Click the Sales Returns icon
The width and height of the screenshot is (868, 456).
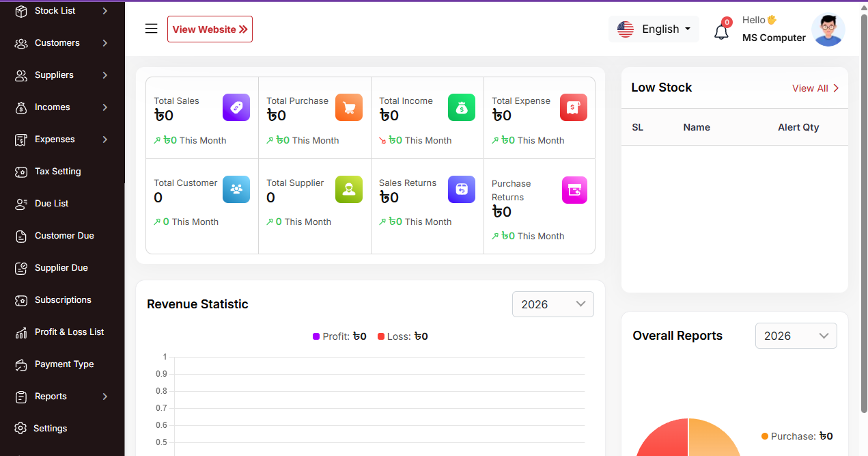(462, 189)
